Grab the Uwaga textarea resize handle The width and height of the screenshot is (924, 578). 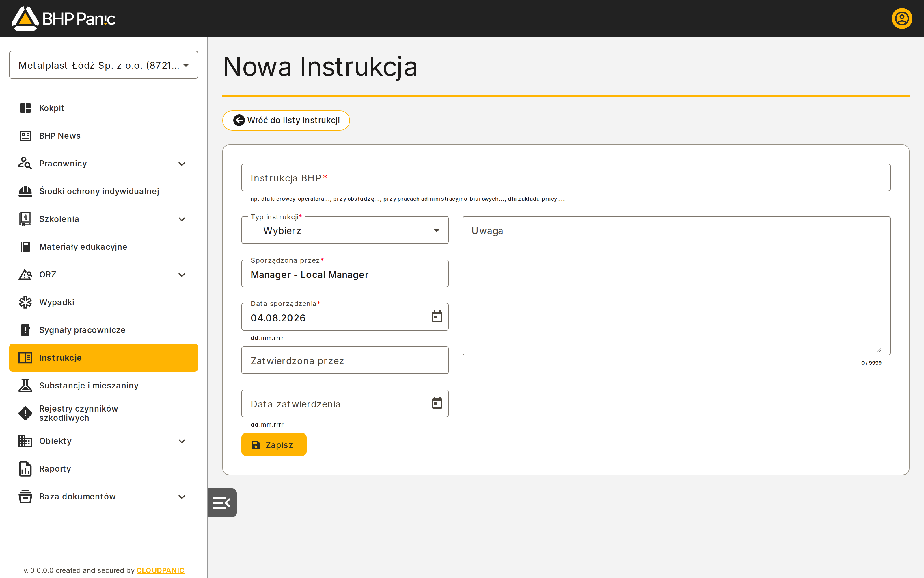click(x=879, y=350)
